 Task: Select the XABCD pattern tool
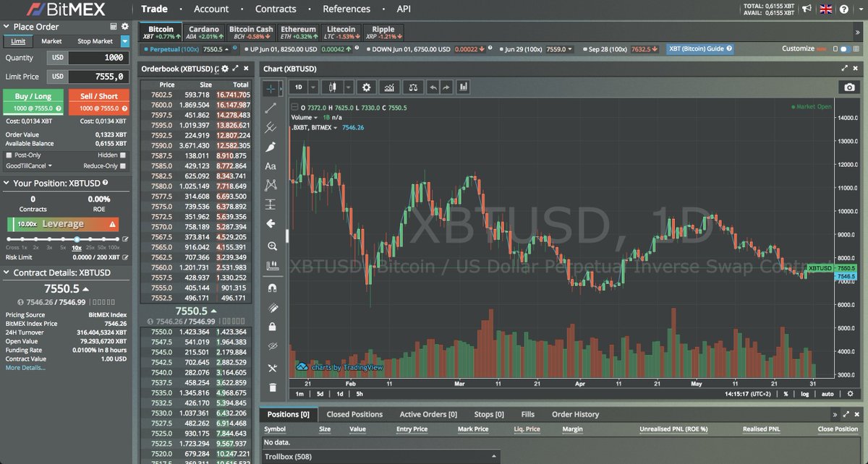[x=272, y=185]
